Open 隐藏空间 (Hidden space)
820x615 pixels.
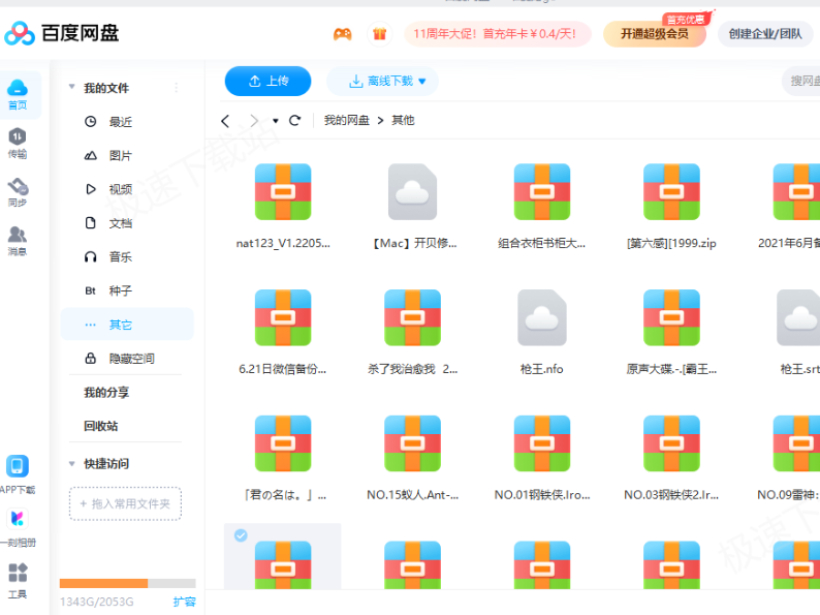pos(127,358)
